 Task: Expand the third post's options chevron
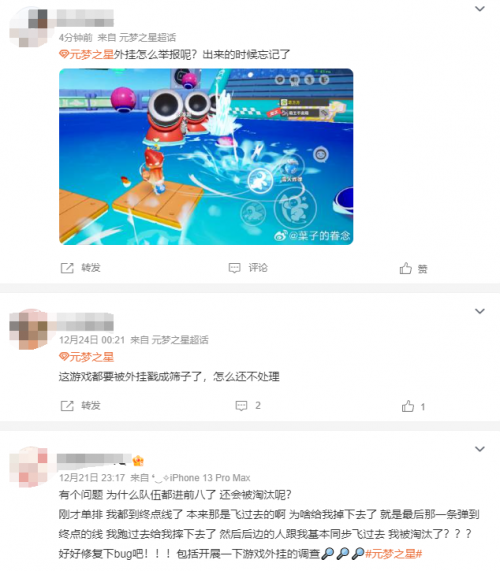(480, 449)
